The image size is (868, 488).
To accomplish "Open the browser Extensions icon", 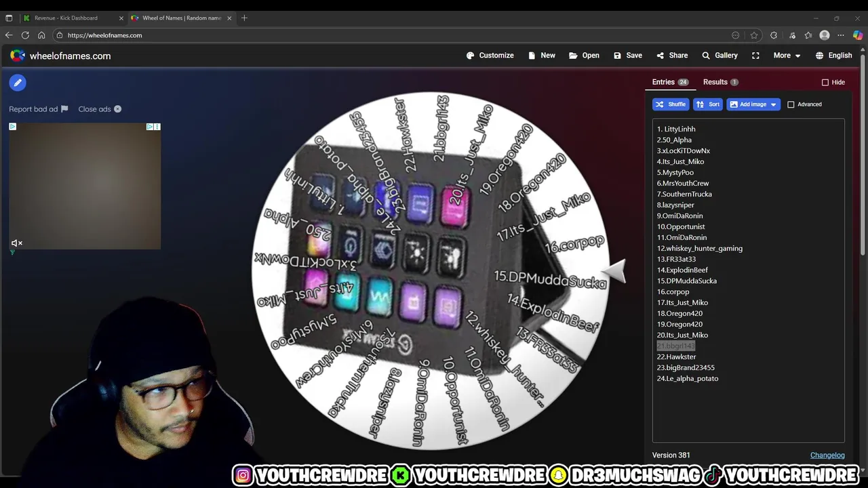I will (x=774, y=35).
